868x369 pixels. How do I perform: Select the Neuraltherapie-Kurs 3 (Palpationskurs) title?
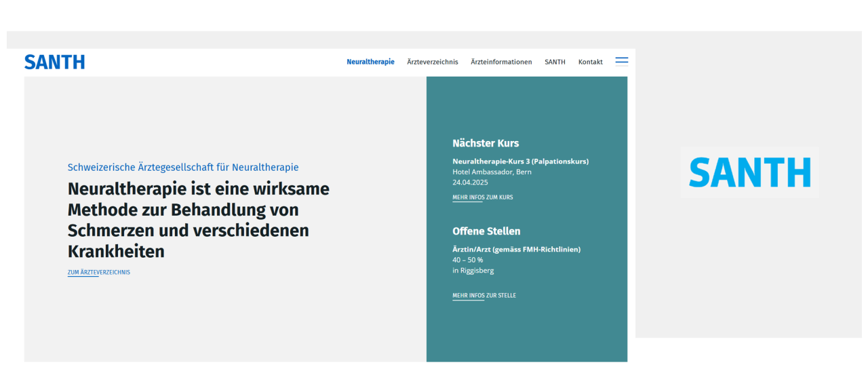520,161
